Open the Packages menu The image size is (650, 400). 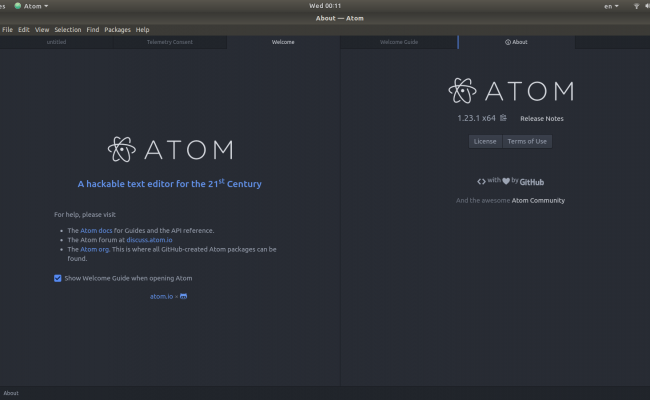(x=117, y=29)
